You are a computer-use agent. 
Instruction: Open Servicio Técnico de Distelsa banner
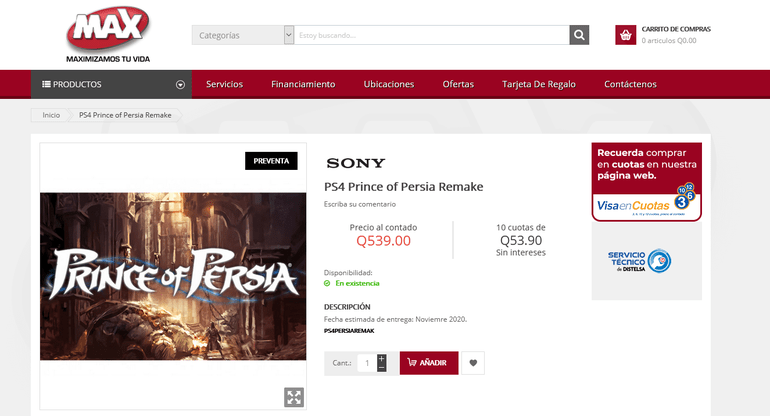[x=646, y=261]
